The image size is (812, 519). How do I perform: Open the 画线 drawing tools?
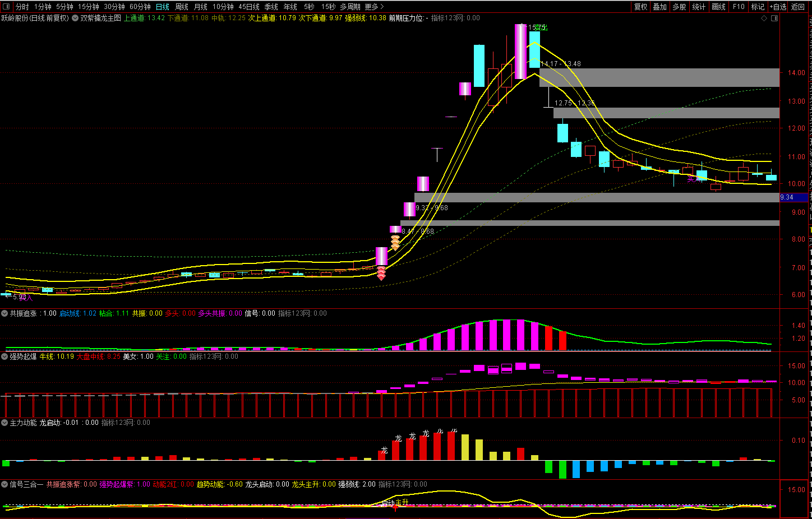coord(718,7)
